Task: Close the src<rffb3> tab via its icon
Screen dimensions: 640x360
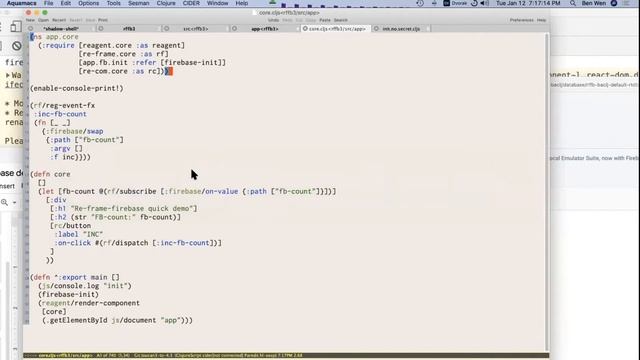Action: (x=167, y=29)
